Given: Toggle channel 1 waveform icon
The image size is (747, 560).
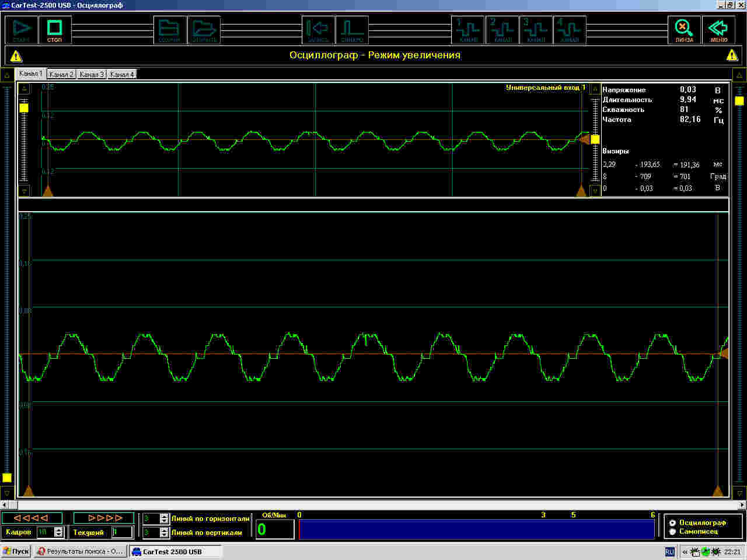Looking at the screenshot, I should pyautogui.click(x=468, y=29).
